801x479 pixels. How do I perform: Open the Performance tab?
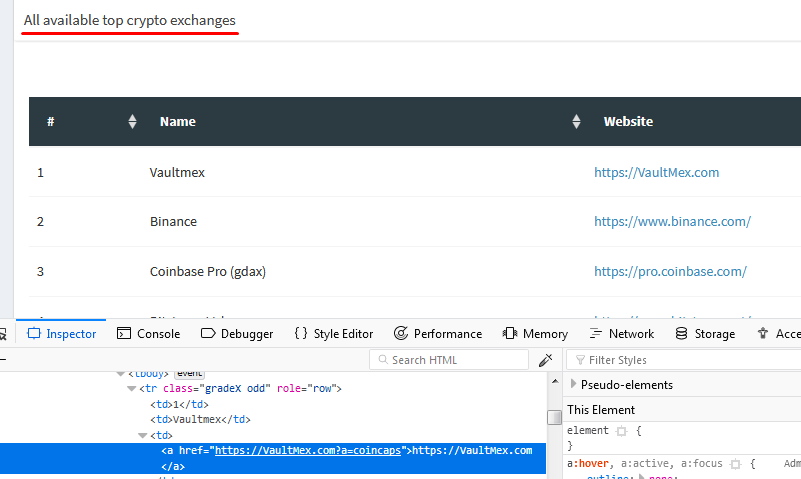pos(438,333)
